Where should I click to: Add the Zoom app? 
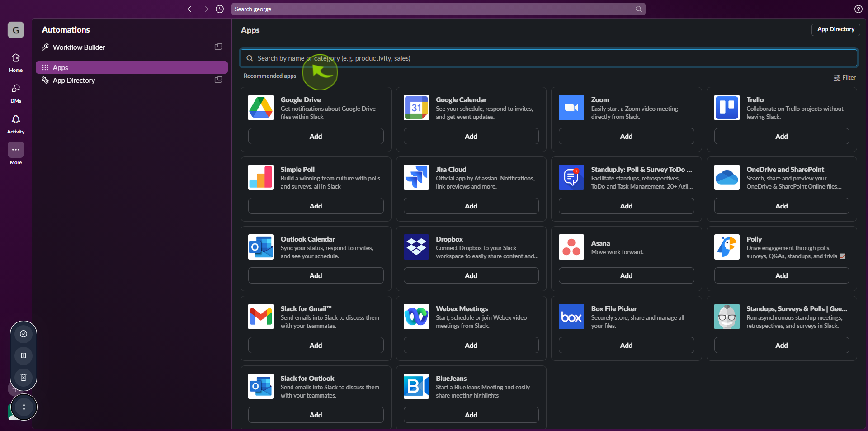[626, 136]
